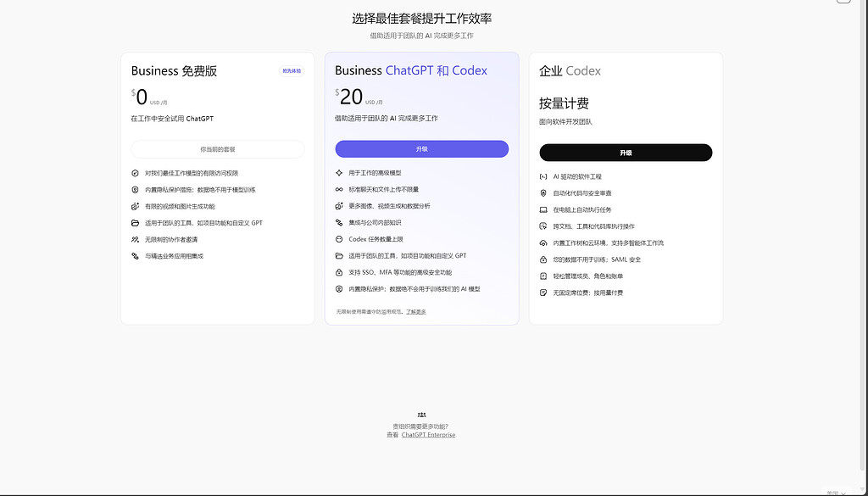The image size is (868, 496).
Task: Click the 按量计费 text
Action: tap(564, 103)
